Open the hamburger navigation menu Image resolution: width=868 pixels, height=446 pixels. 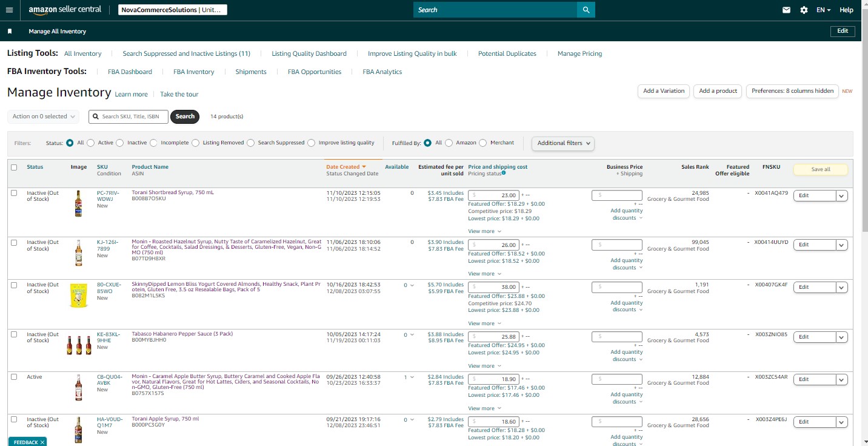coord(9,10)
